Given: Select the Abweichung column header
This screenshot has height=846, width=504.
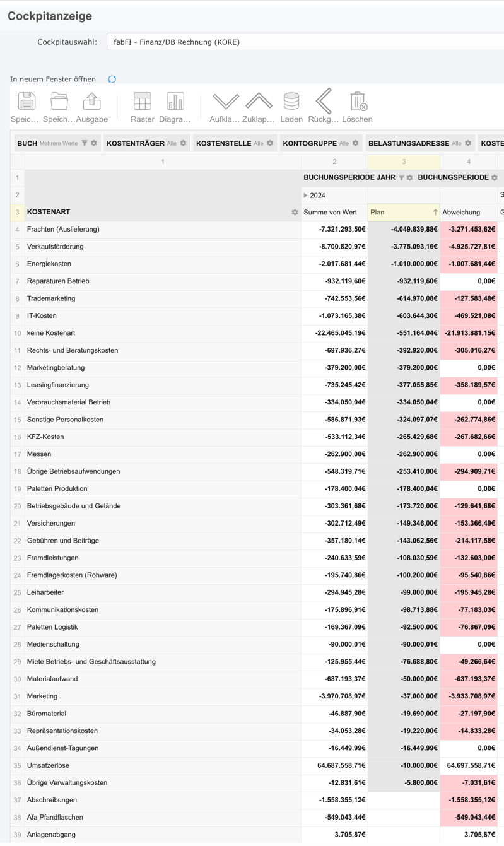Looking at the screenshot, I should [x=461, y=213].
